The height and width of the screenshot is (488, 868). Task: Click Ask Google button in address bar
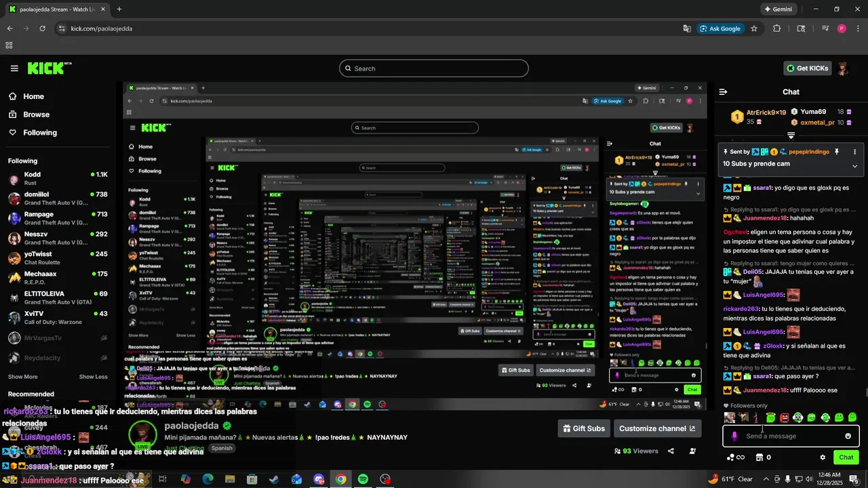tap(720, 28)
